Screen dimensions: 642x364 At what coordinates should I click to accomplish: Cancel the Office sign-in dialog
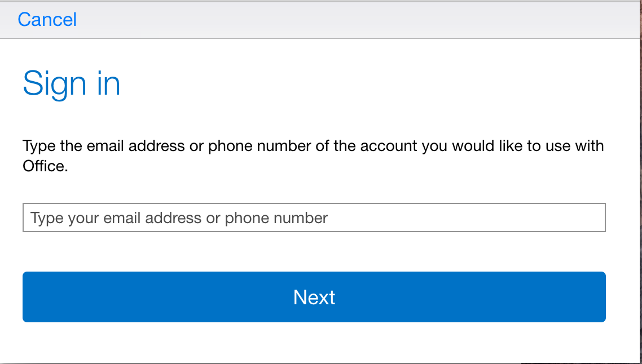(47, 20)
